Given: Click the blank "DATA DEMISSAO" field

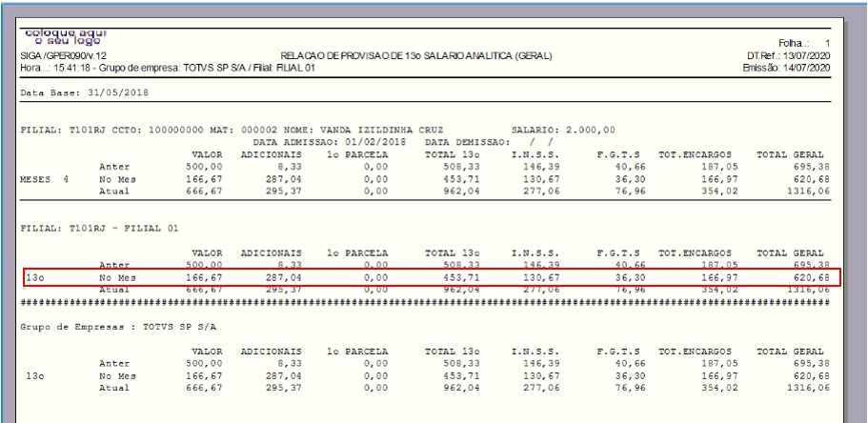Looking at the screenshot, I should [490, 142].
